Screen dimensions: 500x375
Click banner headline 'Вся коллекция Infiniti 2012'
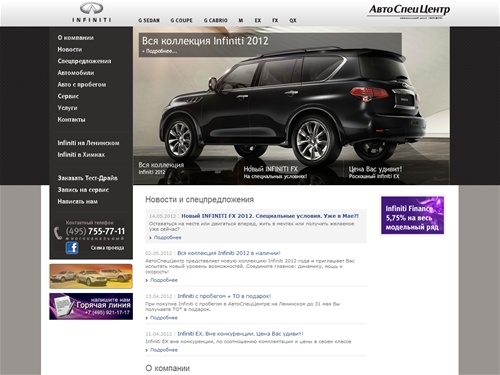[205, 41]
